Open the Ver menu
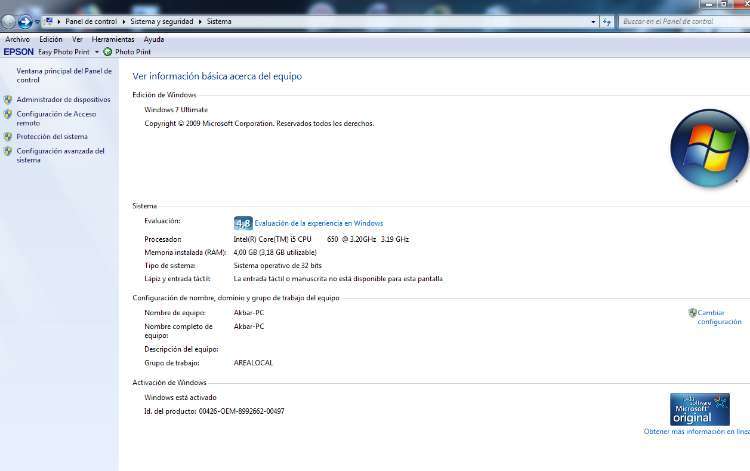750x471 pixels. pos(77,39)
